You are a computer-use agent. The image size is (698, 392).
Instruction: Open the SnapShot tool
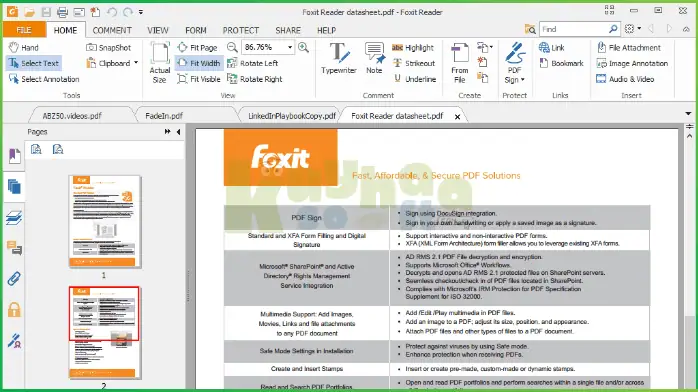(x=109, y=48)
